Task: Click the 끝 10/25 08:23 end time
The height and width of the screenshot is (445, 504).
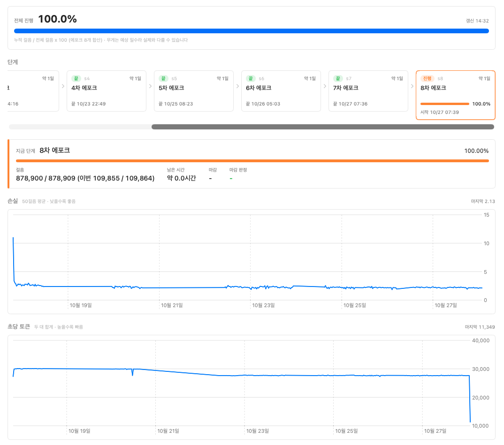Action: coord(176,104)
